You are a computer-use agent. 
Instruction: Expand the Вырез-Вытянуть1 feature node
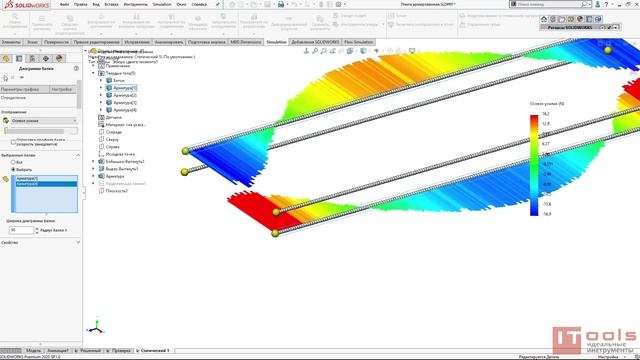point(94,169)
